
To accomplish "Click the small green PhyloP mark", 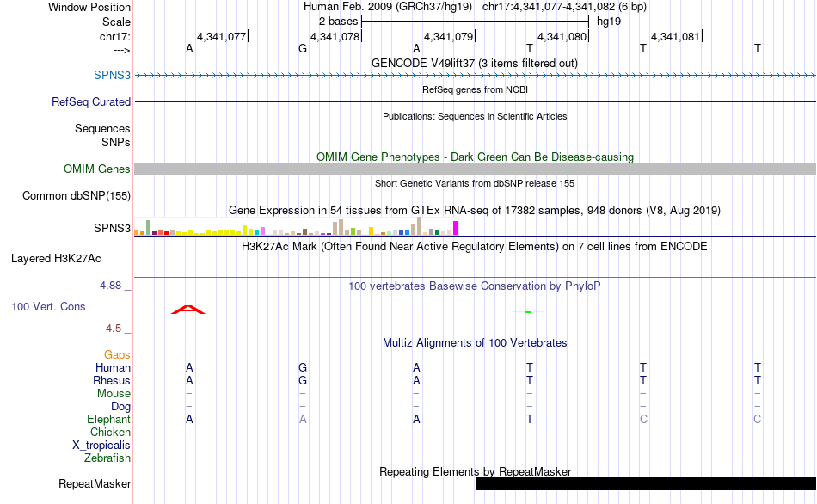I will 528,311.
